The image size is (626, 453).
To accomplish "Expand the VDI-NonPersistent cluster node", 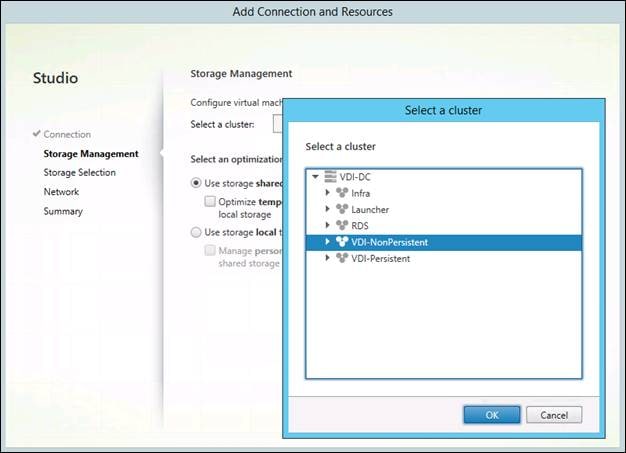I will coord(327,241).
